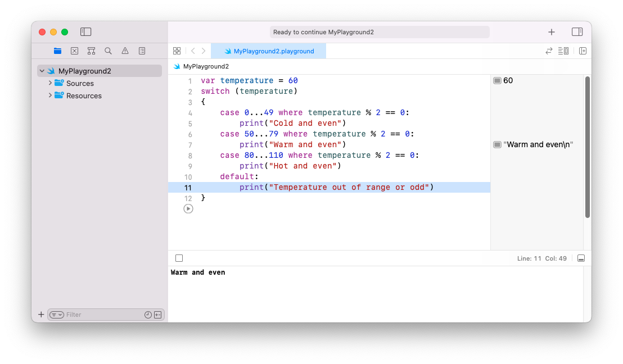Show Quick Look result for 60

(497, 80)
